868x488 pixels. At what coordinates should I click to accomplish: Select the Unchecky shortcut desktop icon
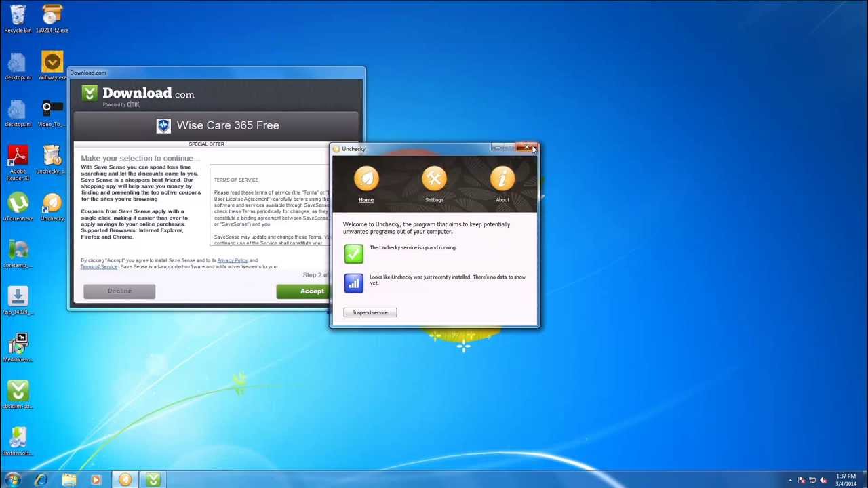pos(52,207)
